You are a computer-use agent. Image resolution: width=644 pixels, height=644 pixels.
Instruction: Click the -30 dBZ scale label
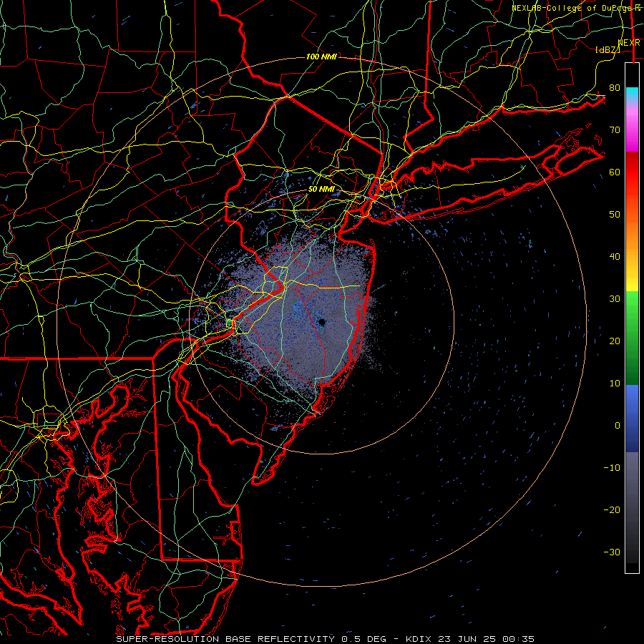point(612,552)
